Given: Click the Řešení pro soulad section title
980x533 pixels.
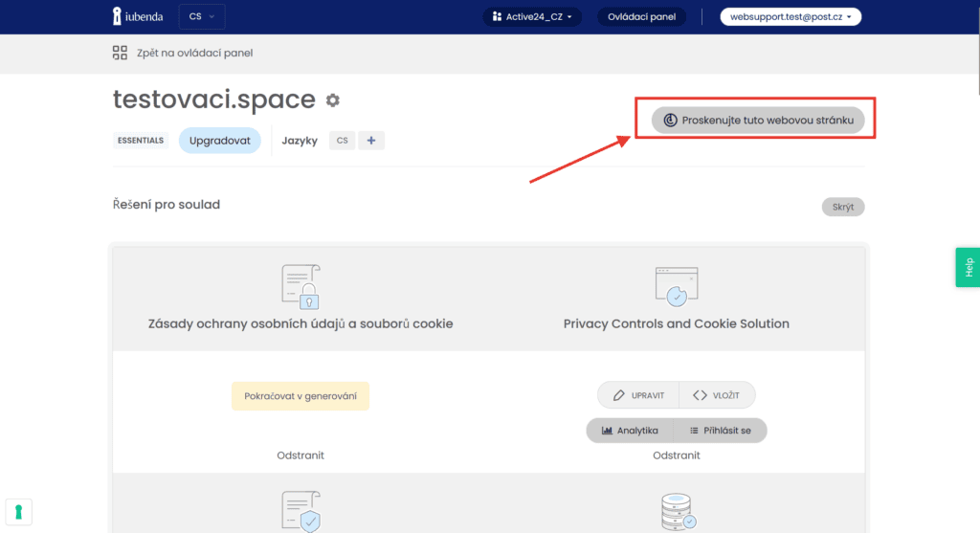Looking at the screenshot, I should tap(167, 205).
